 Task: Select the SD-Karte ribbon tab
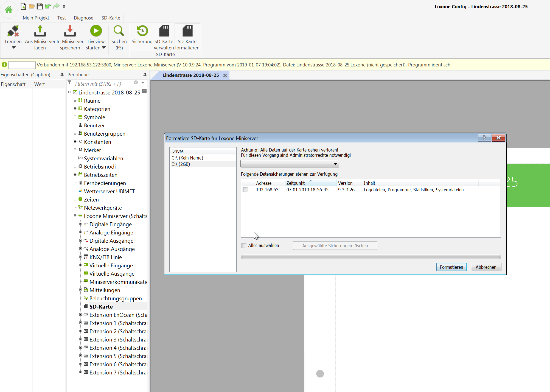pos(111,18)
